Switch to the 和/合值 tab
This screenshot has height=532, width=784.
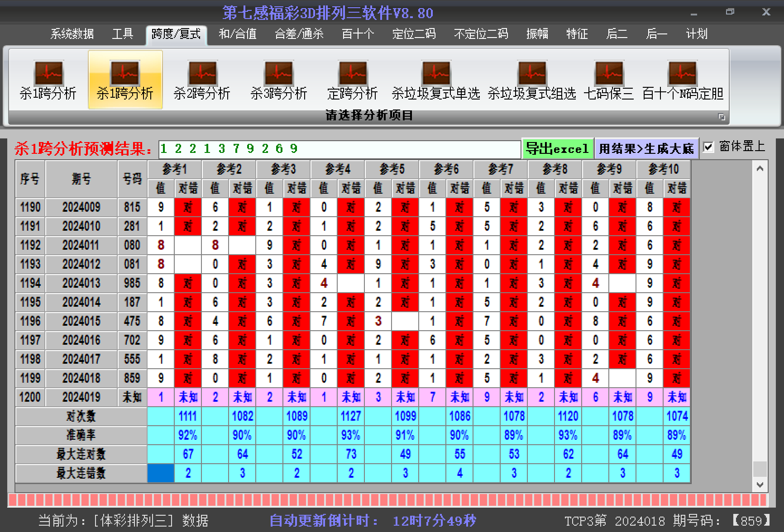pos(238,34)
